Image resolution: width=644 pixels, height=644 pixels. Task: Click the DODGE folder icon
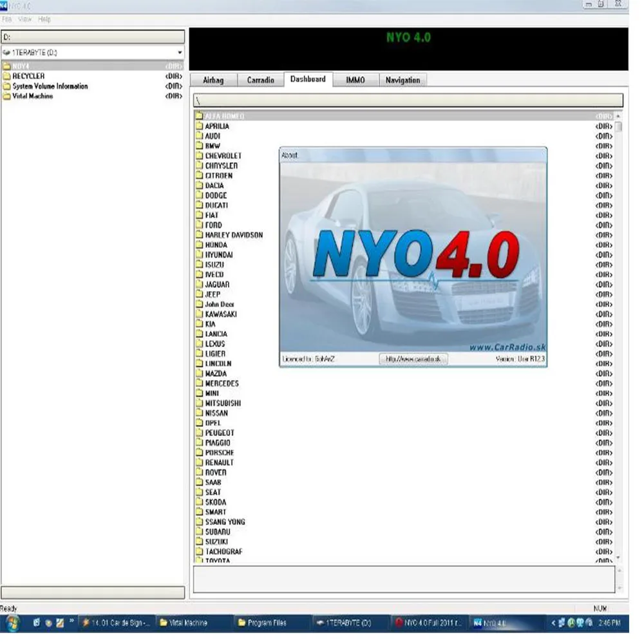[x=199, y=196]
